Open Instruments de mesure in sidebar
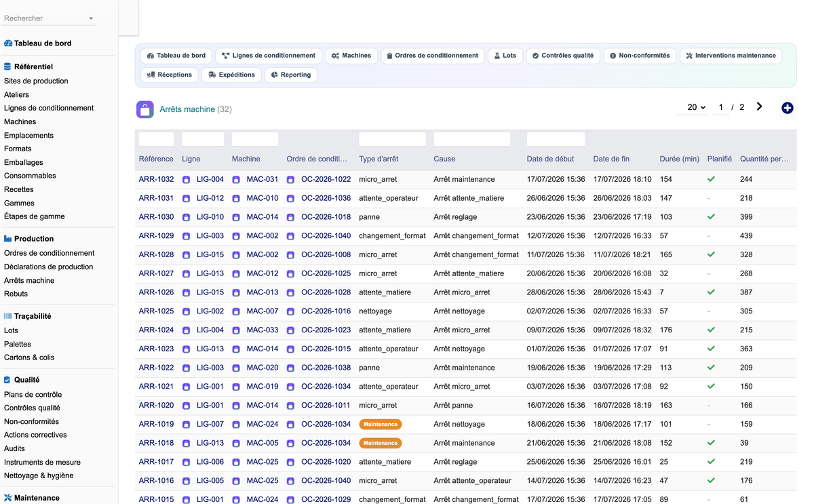814x504 pixels. [42, 463]
